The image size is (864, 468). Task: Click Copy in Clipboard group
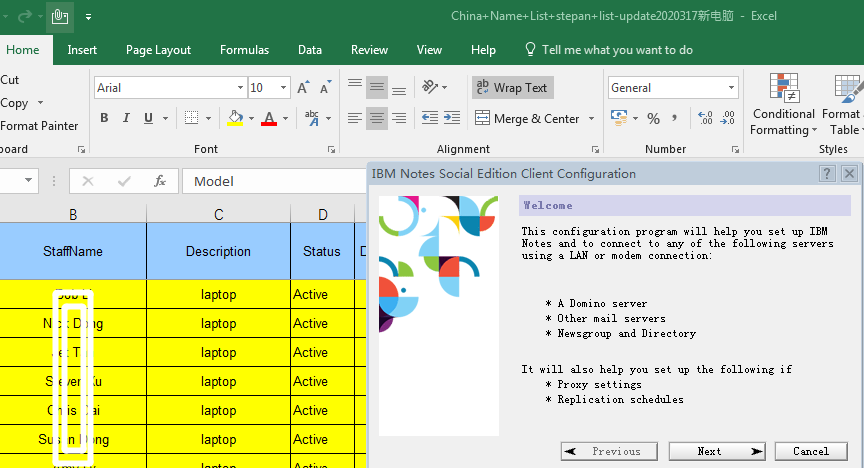coord(14,103)
